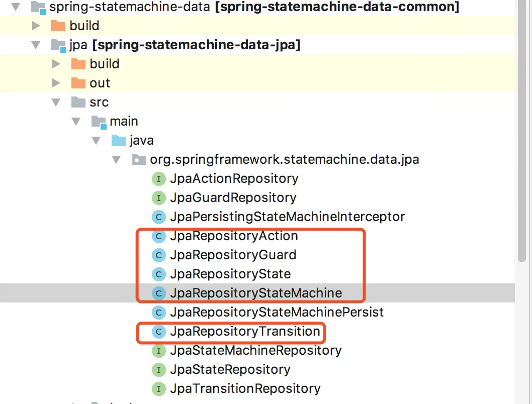Click the interface icon beside JpaActionRepository
This screenshot has width=532, height=404.
pos(158,178)
